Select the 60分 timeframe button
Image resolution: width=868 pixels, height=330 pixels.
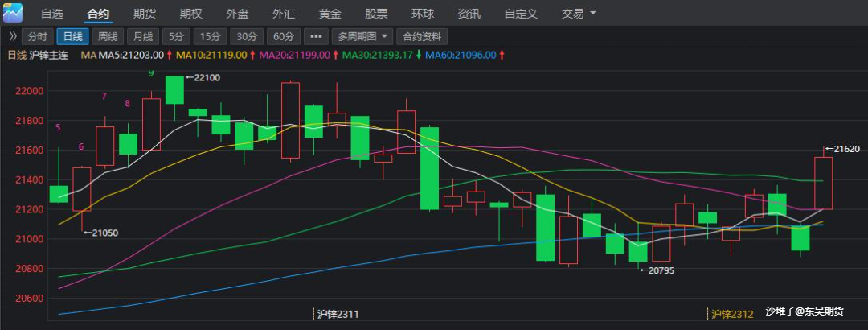click(x=281, y=36)
